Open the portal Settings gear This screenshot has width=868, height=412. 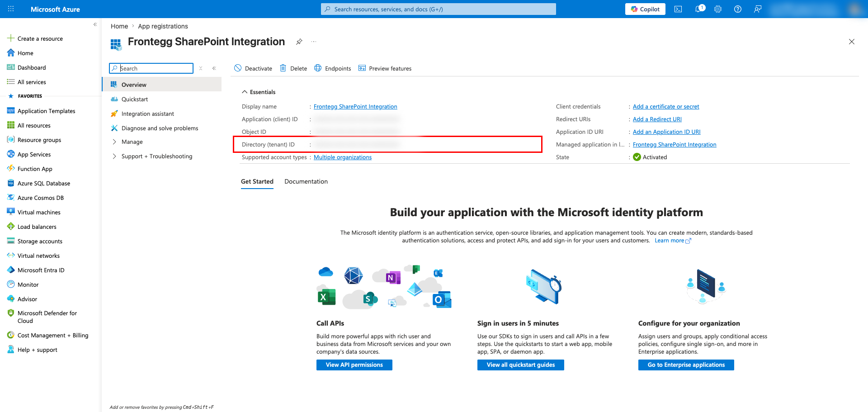coord(718,9)
